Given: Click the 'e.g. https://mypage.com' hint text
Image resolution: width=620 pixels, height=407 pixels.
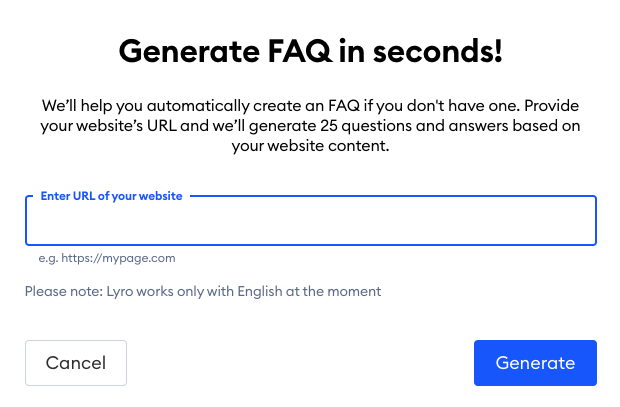Looking at the screenshot, I should 107,258.
